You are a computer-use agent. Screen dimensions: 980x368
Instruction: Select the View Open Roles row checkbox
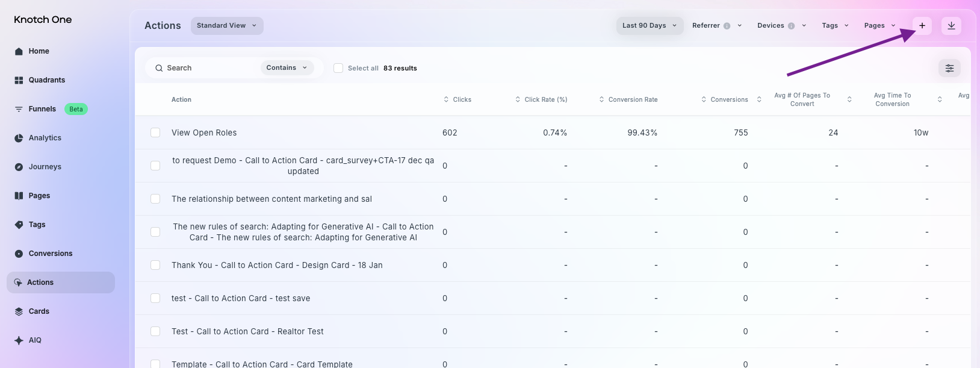tap(155, 133)
